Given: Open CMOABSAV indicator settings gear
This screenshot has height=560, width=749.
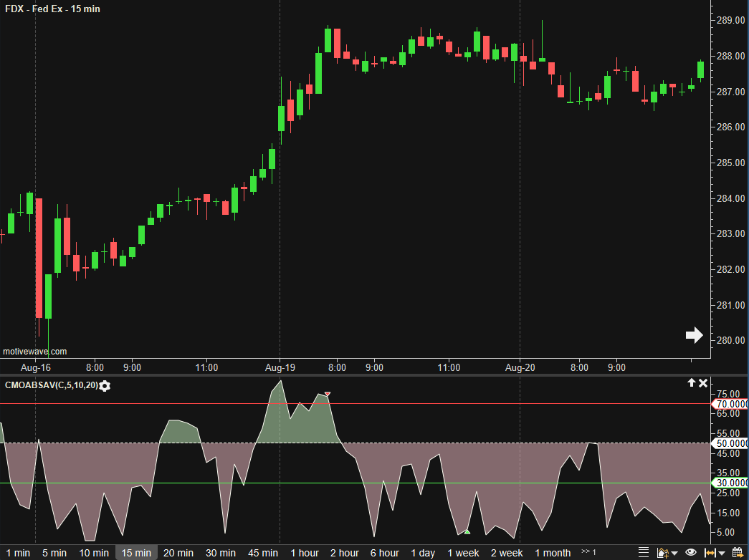Looking at the screenshot, I should (105, 386).
